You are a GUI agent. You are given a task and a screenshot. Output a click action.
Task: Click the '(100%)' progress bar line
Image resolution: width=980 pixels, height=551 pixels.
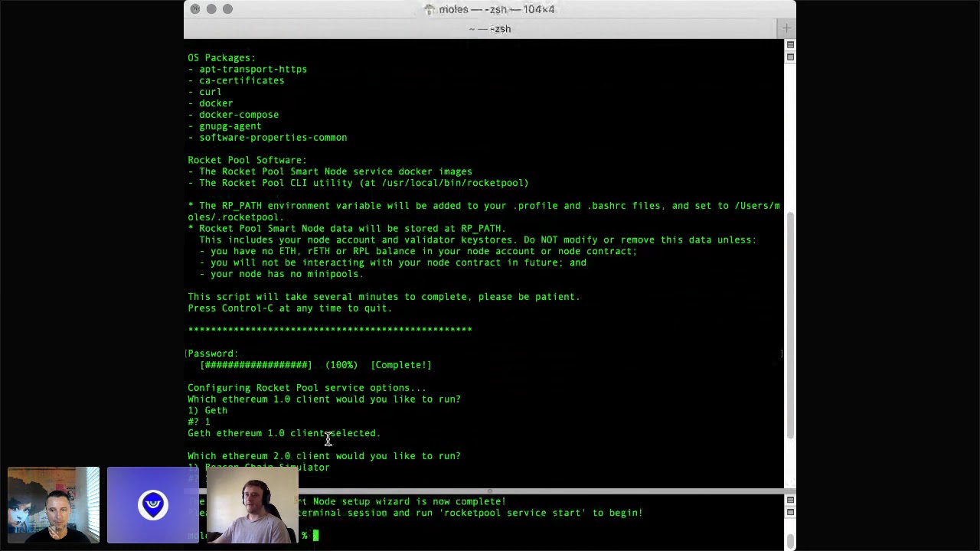click(315, 365)
